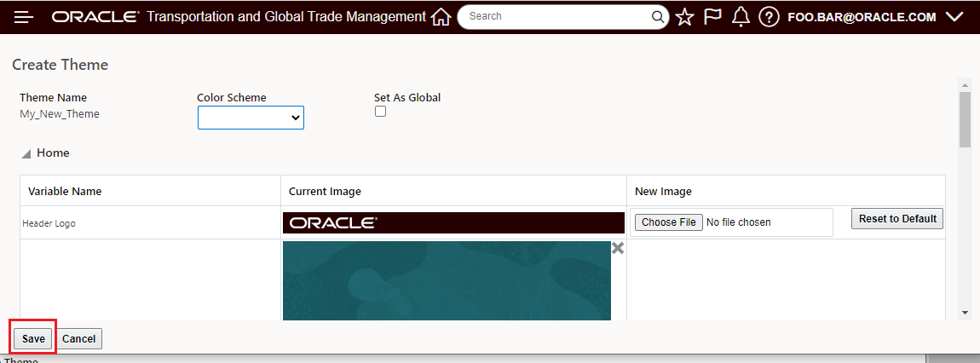
Task: Click the search magnifier icon
Action: (658, 17)
